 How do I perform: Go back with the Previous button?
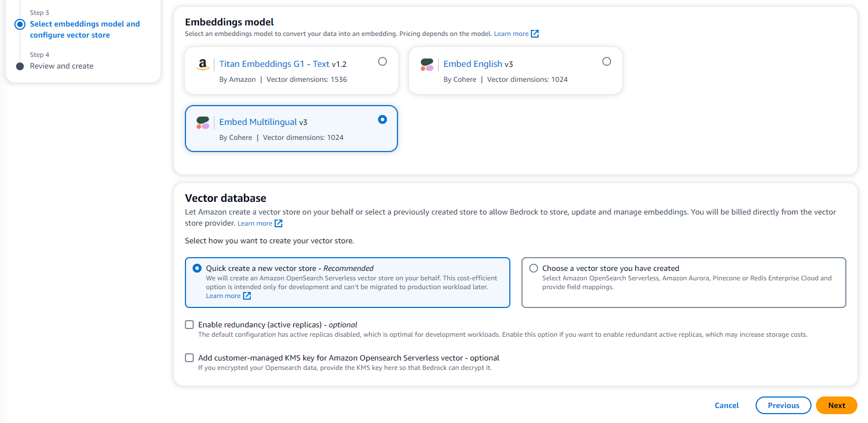(x=783, y=405)
